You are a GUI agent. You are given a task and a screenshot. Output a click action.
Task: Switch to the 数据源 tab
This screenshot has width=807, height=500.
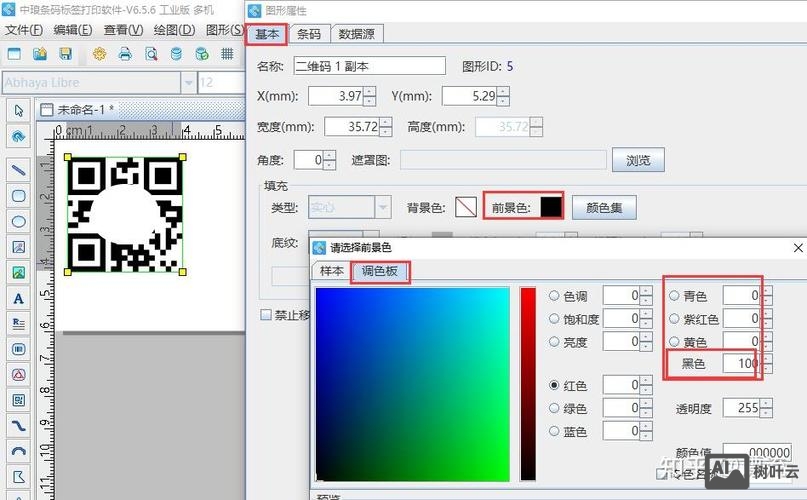(357, 34)
